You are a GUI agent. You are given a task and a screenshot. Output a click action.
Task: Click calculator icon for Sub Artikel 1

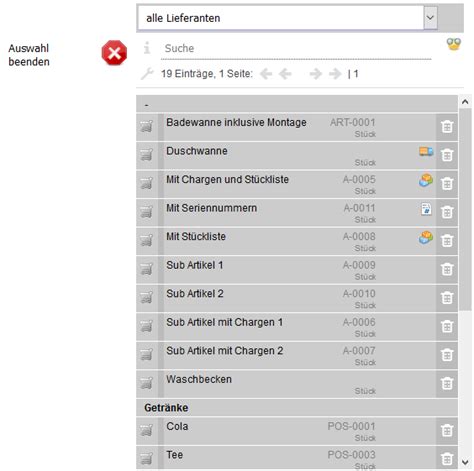[447, 269]
